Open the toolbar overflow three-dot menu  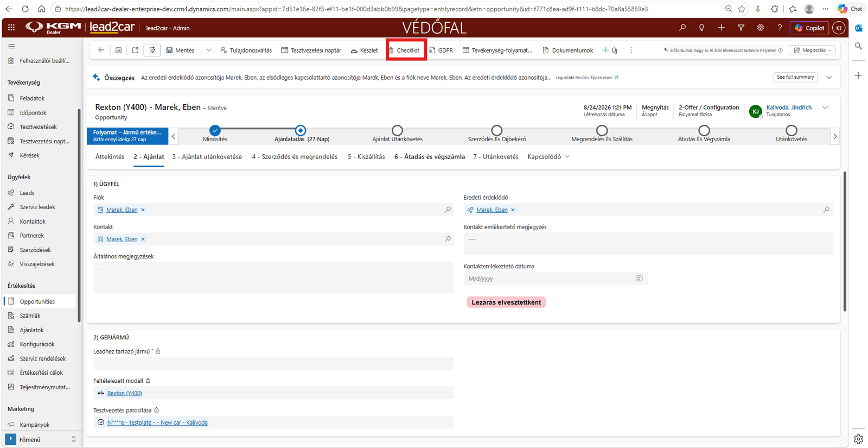coord(631,50)
